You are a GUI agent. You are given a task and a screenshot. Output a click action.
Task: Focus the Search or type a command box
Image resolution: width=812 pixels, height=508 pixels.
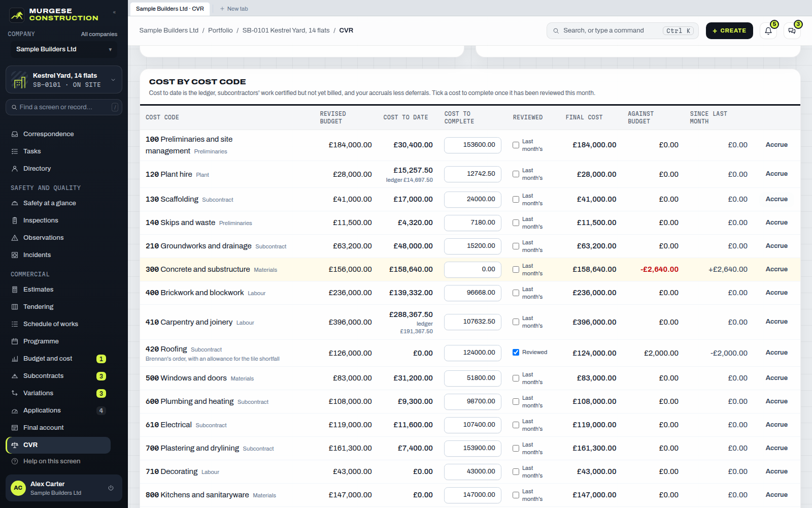[623, 30]
